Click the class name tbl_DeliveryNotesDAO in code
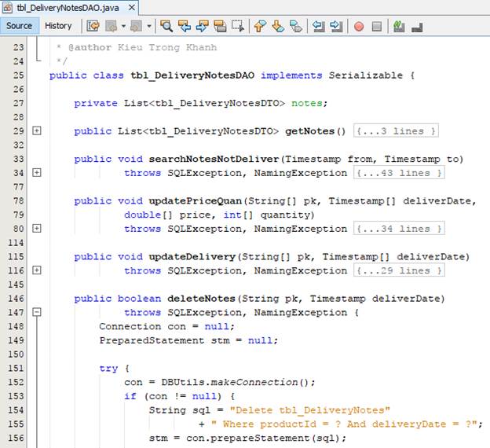This screenshot has width=490, height=448. tap(192, 75)
